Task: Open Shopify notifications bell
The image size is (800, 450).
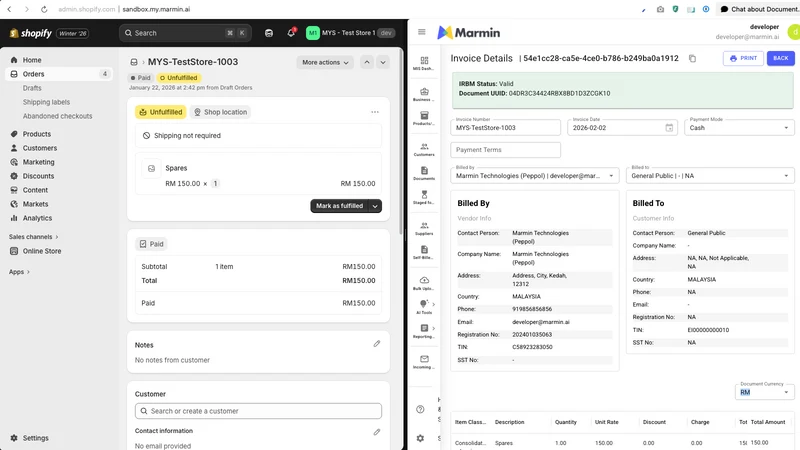Action: tap(291, 33)
